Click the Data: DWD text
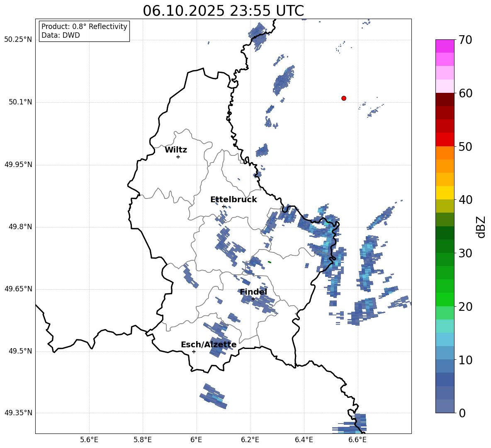The image size is (491, 448). (x=61, y=35)
